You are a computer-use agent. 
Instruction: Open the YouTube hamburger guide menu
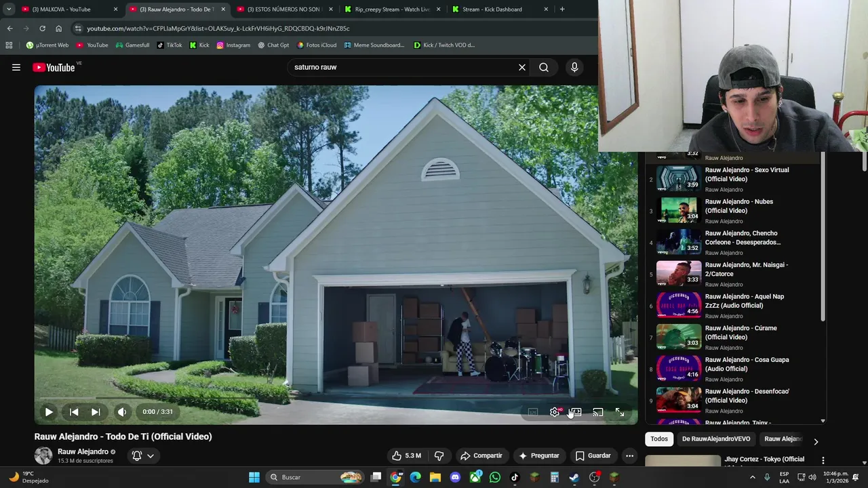[16, 67]
